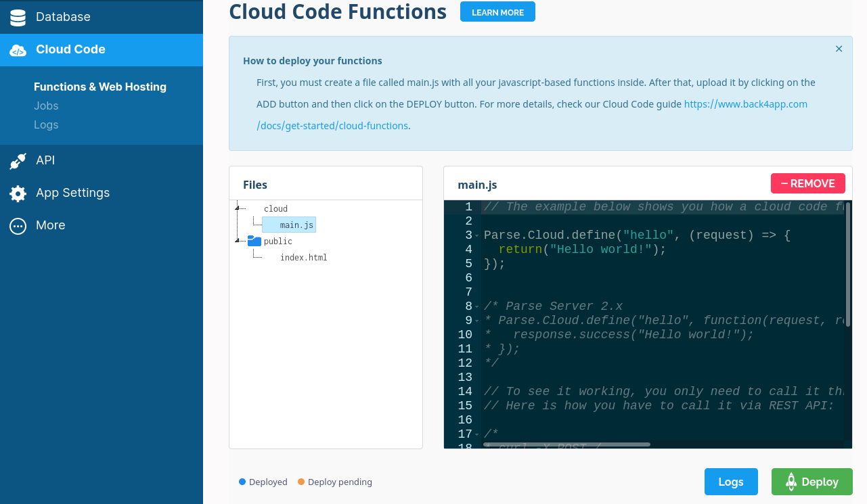Open the Database section icon

[18, 17]
